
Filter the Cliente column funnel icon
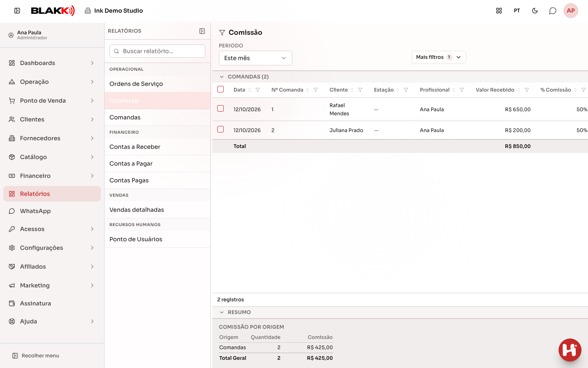pos(360,90)
